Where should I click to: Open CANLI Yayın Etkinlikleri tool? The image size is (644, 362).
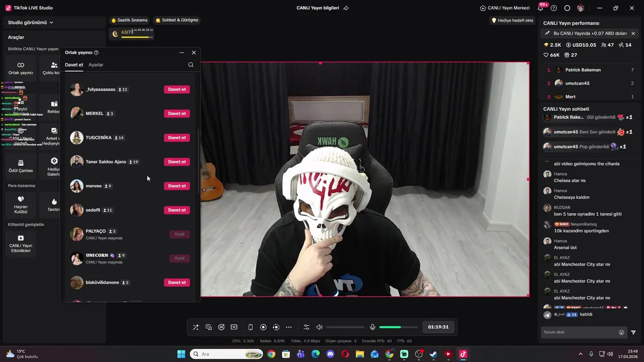[x=21, y=243]
